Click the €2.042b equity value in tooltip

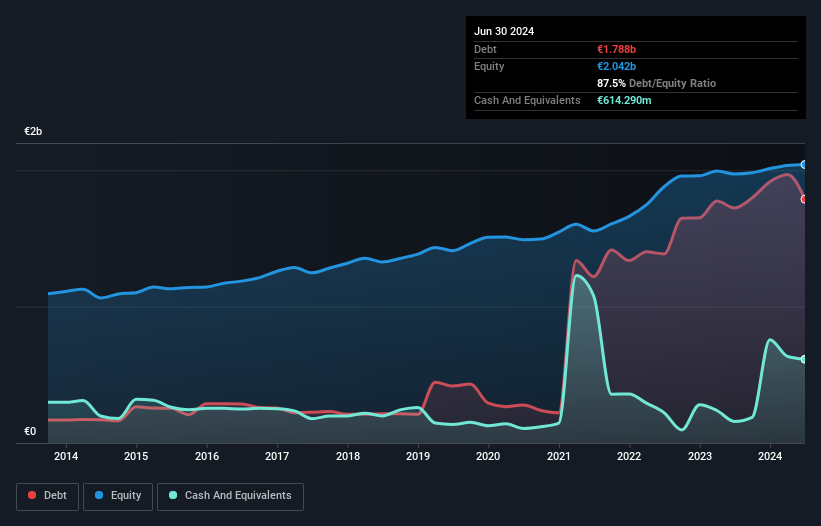coord(616,66)
